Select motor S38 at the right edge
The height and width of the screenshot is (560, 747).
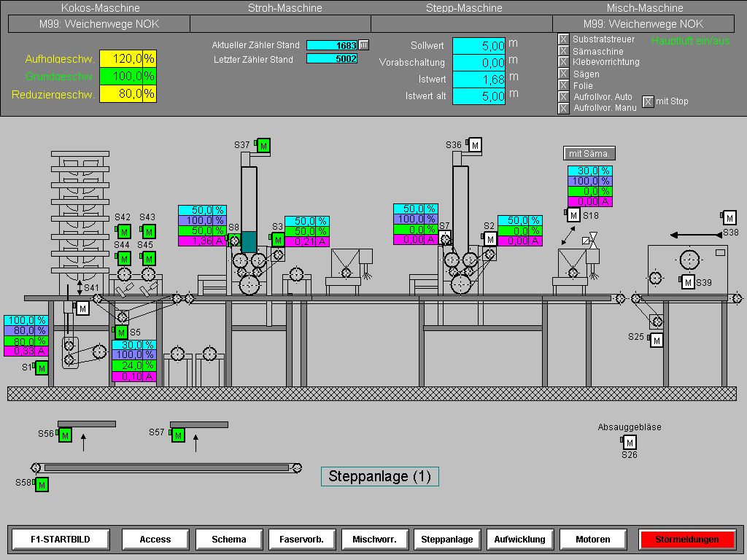(x=729, y=217)
